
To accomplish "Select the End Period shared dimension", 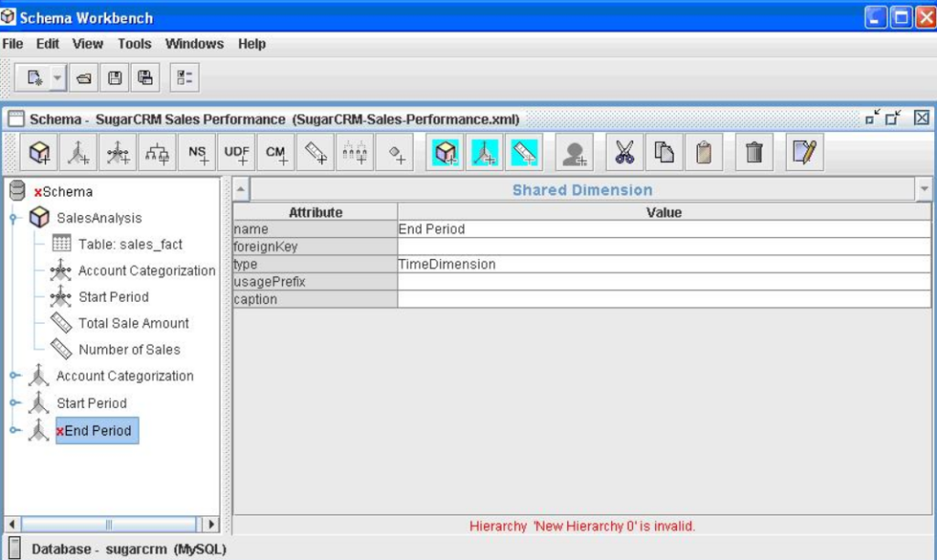I will (97, 430).
